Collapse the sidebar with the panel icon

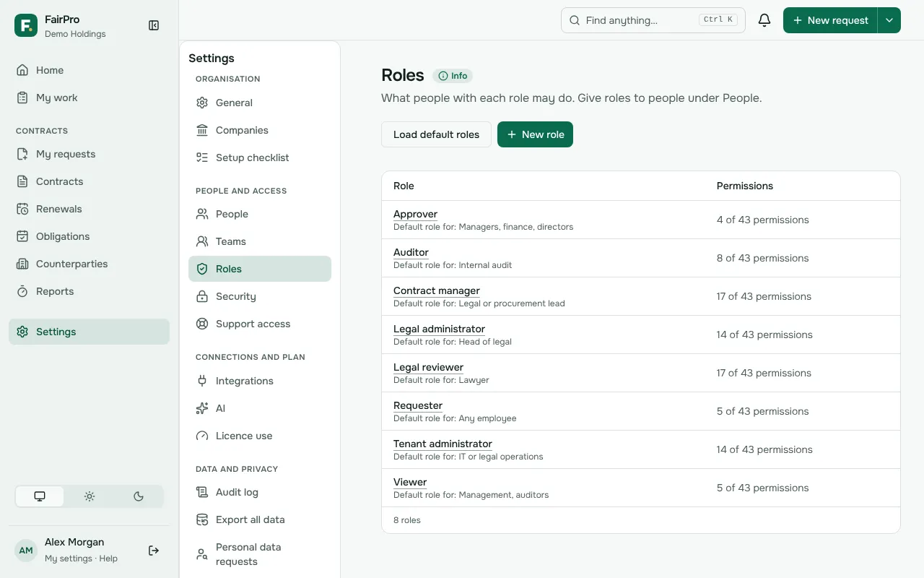tap(154, 25)
